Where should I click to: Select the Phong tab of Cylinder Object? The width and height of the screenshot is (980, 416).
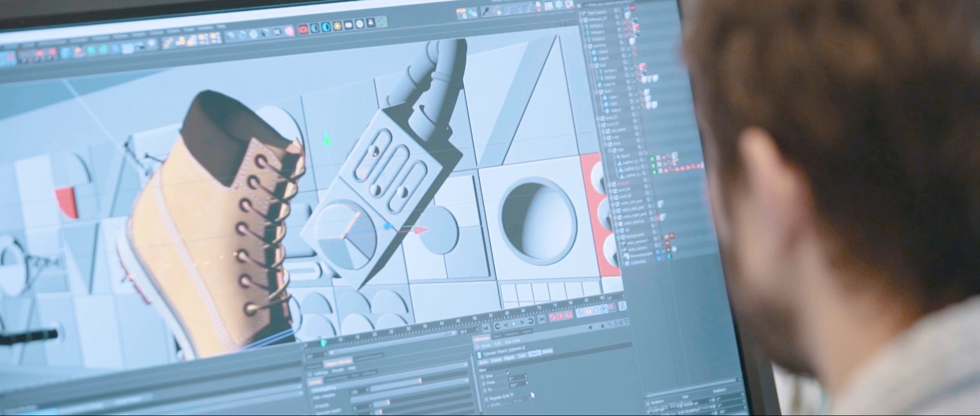pos(547,351)
